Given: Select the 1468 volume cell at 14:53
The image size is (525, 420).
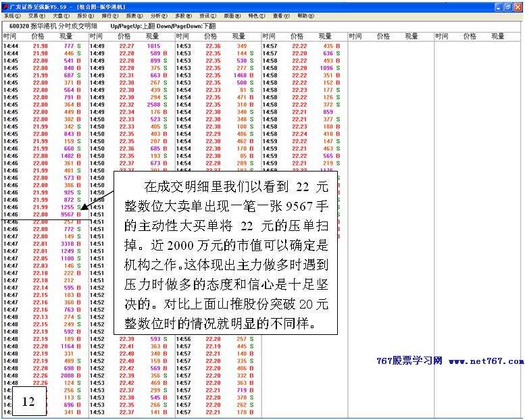Looking at the screenshot, I should [241, 76].
